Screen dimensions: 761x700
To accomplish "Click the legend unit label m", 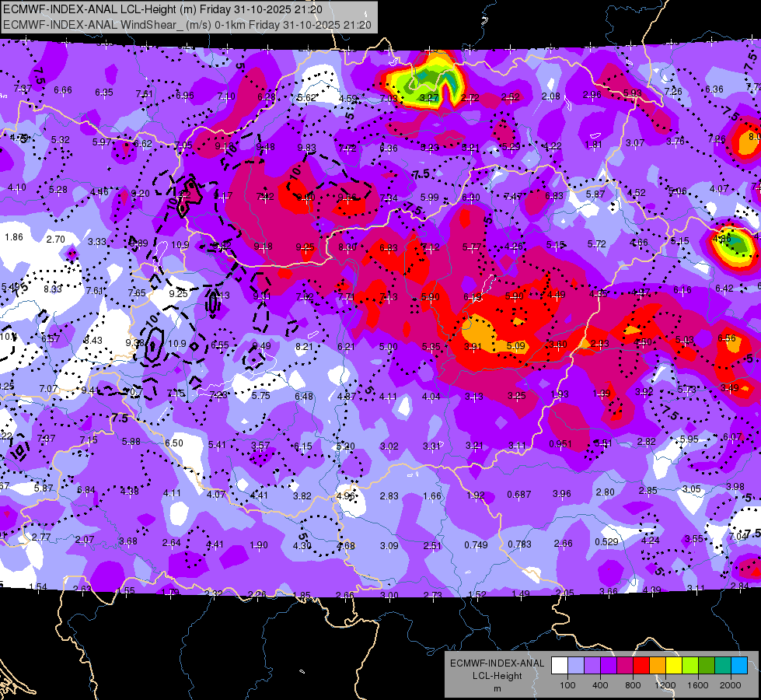I will [497, 688].
